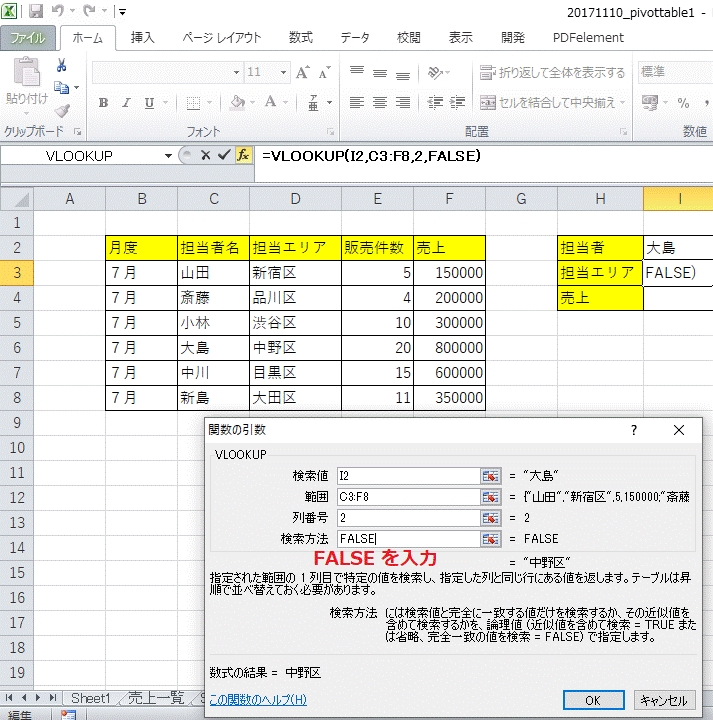The image size is (713, 720).
Task: Cancel formula entry with the X icon
Action: pos(205,155)
